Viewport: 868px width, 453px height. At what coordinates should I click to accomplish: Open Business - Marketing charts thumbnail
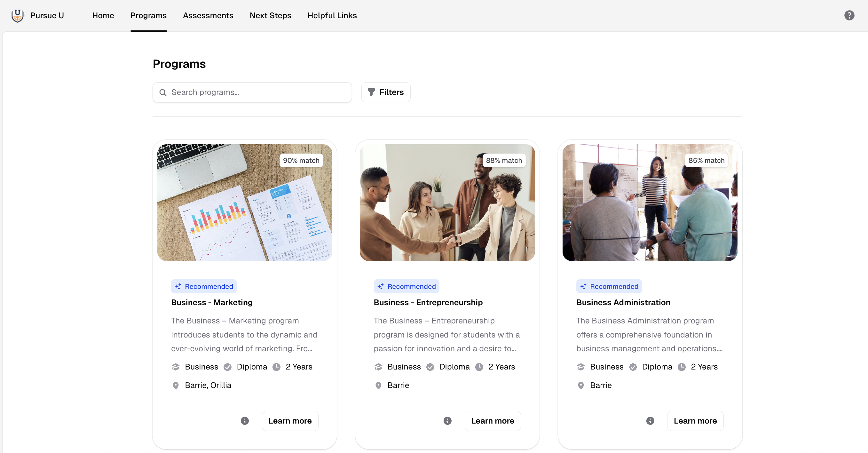(245, 203)
